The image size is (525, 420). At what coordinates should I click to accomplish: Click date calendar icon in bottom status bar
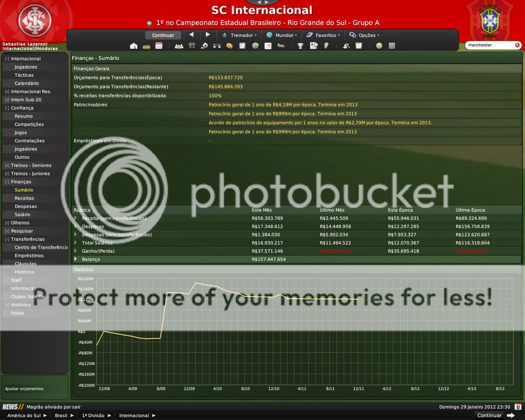518,407
